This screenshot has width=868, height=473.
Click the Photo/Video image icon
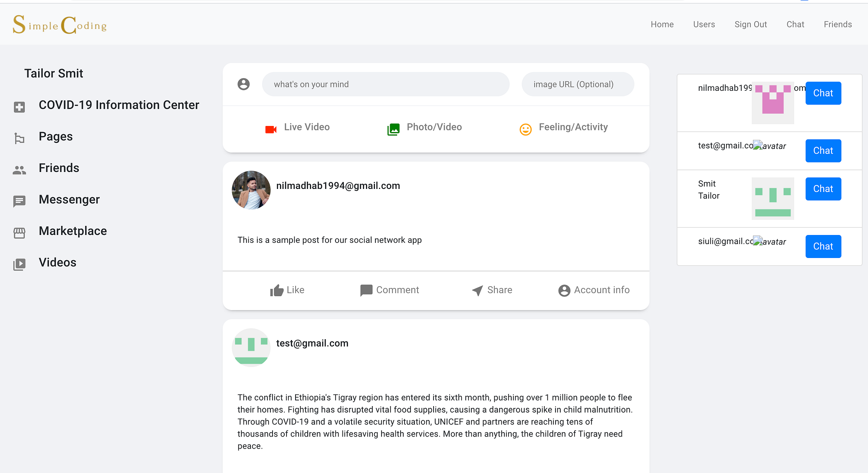393,129
